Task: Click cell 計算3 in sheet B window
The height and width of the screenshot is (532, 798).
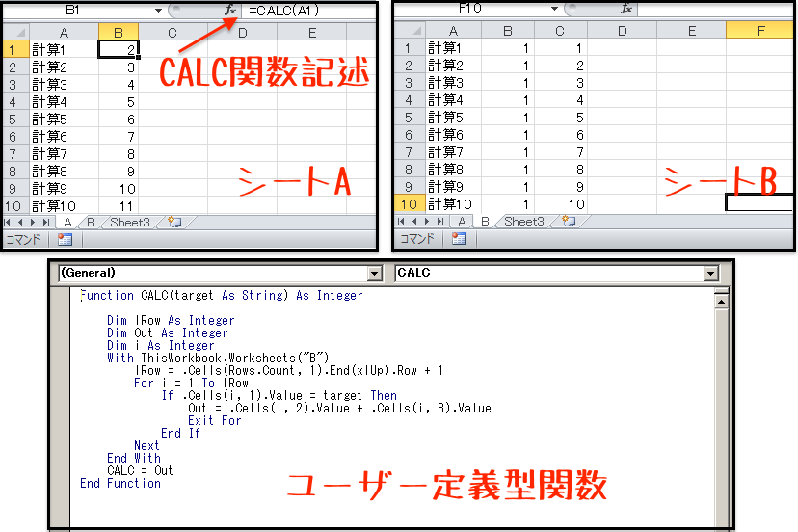Action: [x=453, y=83]
